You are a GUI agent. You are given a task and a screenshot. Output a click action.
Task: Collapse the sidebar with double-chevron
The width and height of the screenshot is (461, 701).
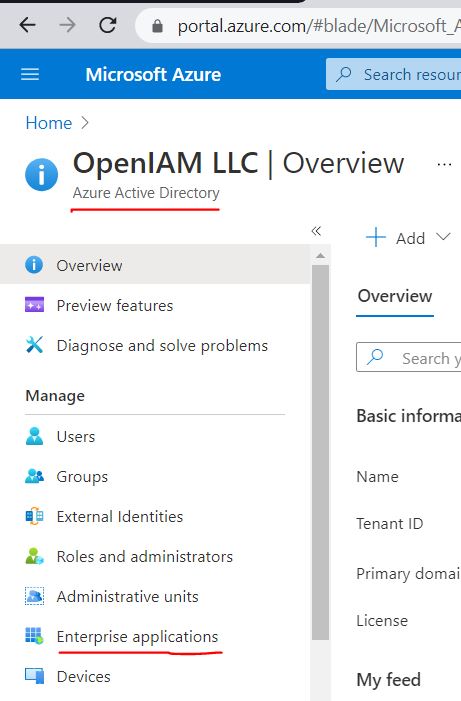tap(316, 231)
